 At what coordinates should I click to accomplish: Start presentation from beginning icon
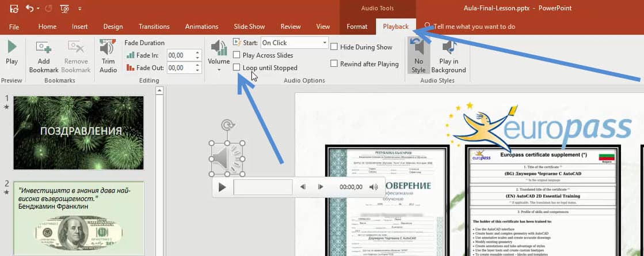64,8
